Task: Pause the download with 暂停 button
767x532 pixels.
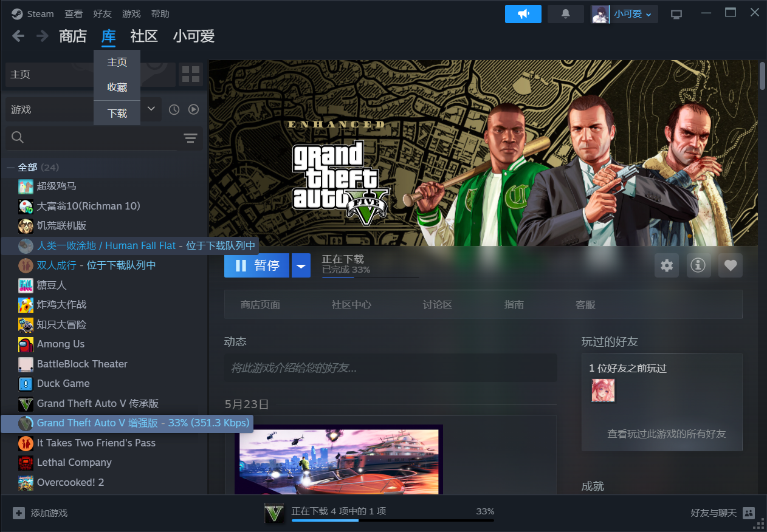Action: 256,265
